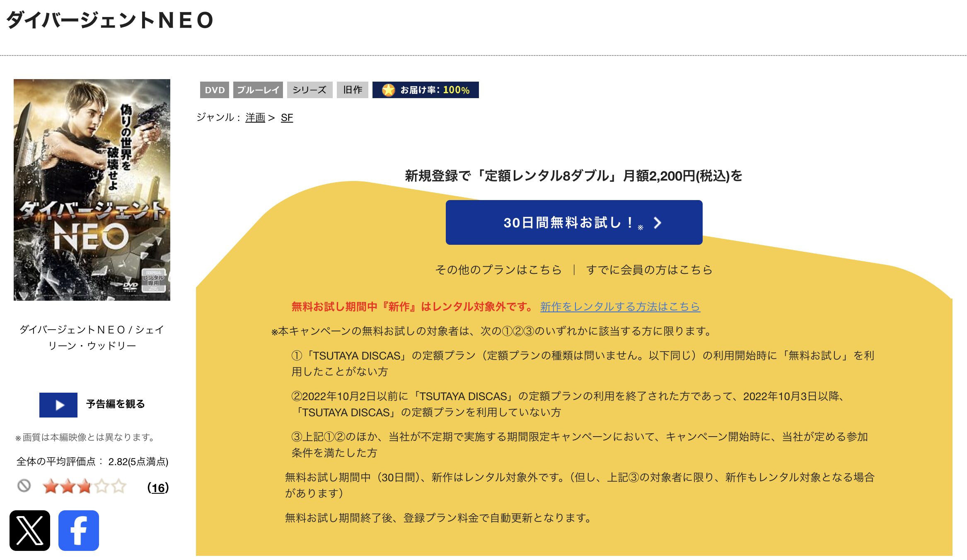Click the no-rating circle icon beside stars
Image resolution: width=967 pixels, height=560 pixels.
24,485
